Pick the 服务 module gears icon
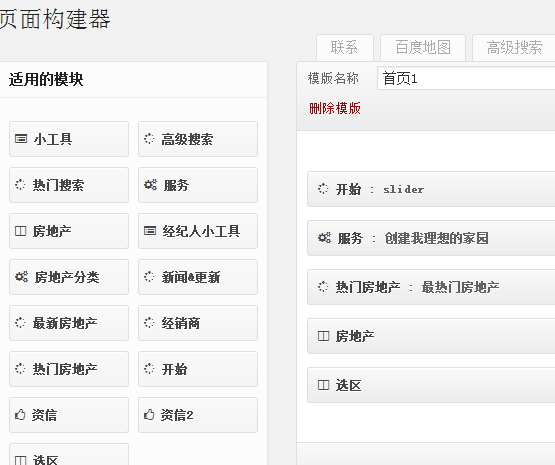 point(150,185)
